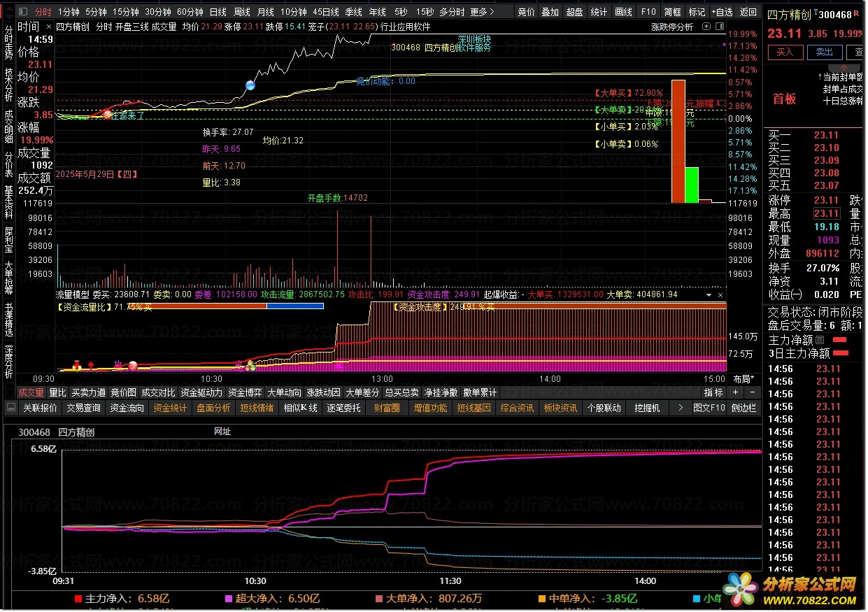Select the 周线 period tab
The image size is (868, 612).
[x=242, y=12]
